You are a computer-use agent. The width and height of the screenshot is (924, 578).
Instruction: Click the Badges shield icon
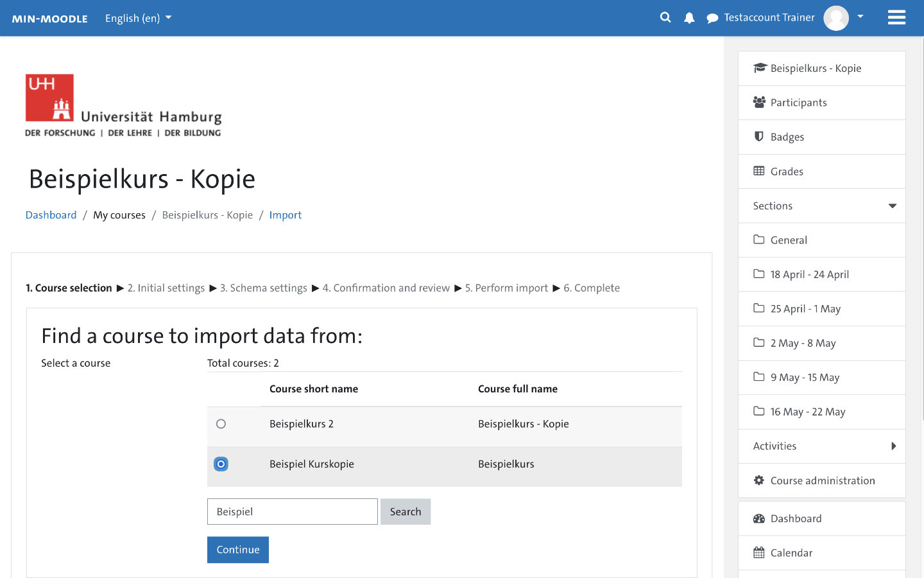pyautogui.click(x=759, y=137)
